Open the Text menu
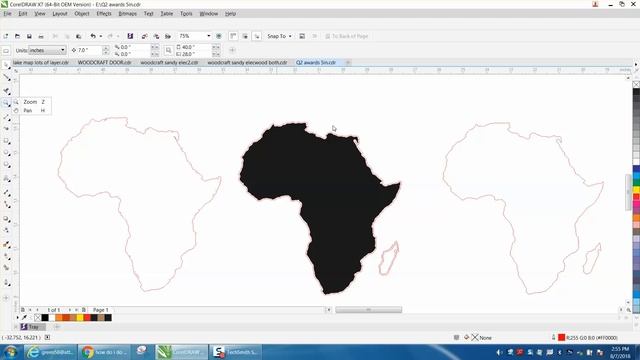This screenshot has width=640, height=360. pyautogui.click(x=149, y=13)
